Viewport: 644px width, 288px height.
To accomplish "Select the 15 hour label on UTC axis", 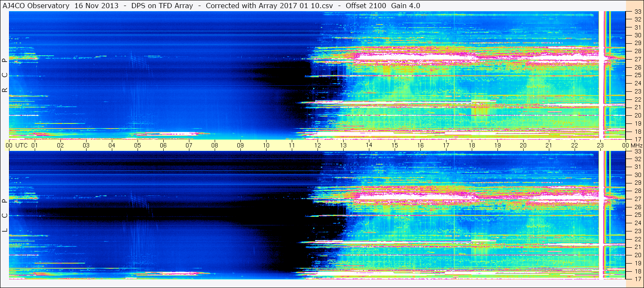I will tap(394, 145).
